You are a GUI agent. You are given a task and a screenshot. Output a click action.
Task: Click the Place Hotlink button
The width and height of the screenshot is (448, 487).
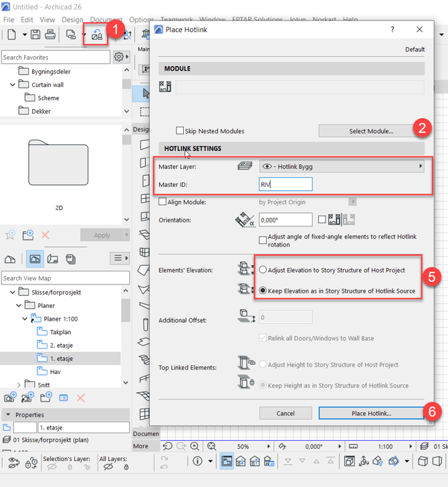(x=371, y=413)
